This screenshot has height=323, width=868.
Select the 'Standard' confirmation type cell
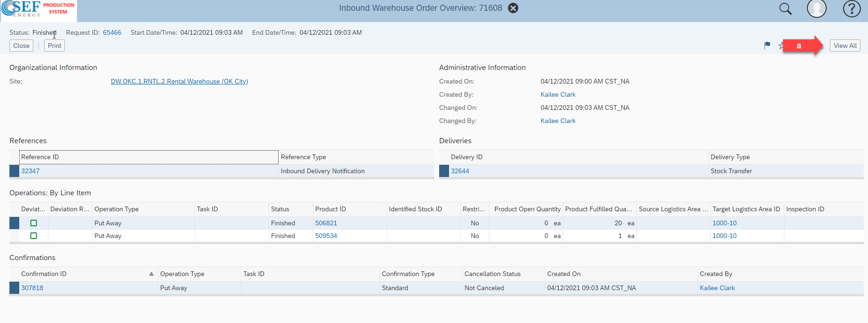(x=421, y=288)
